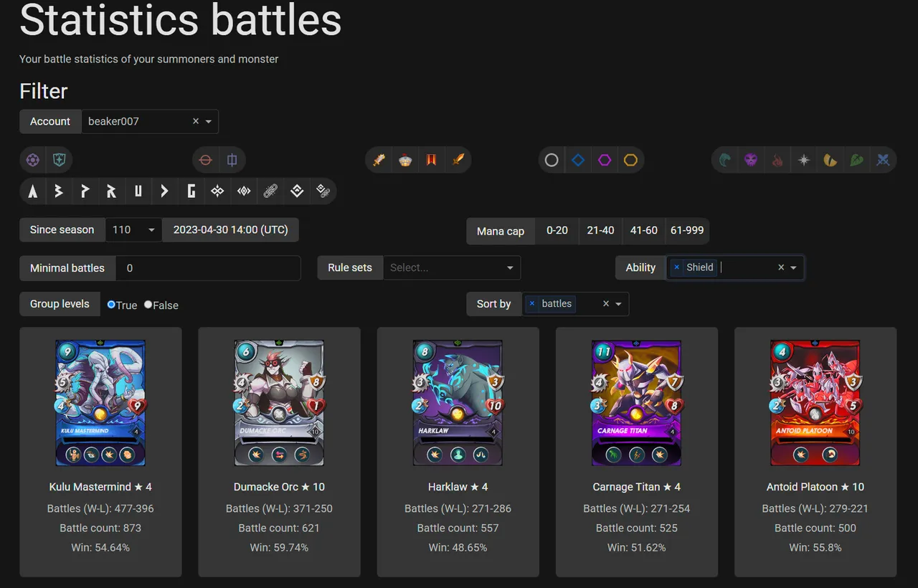Filter by fire element flame icon

click(x=777, y=160)
